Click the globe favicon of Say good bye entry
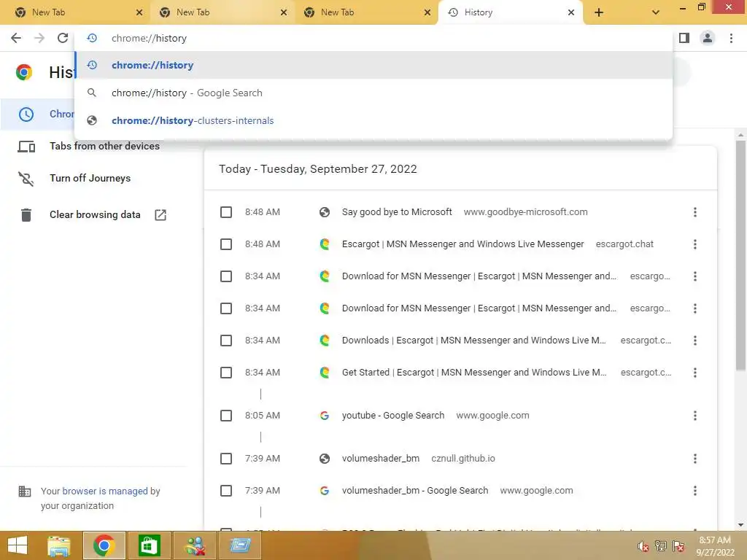The height and width of the screenshot is (560, 747). 325,212
